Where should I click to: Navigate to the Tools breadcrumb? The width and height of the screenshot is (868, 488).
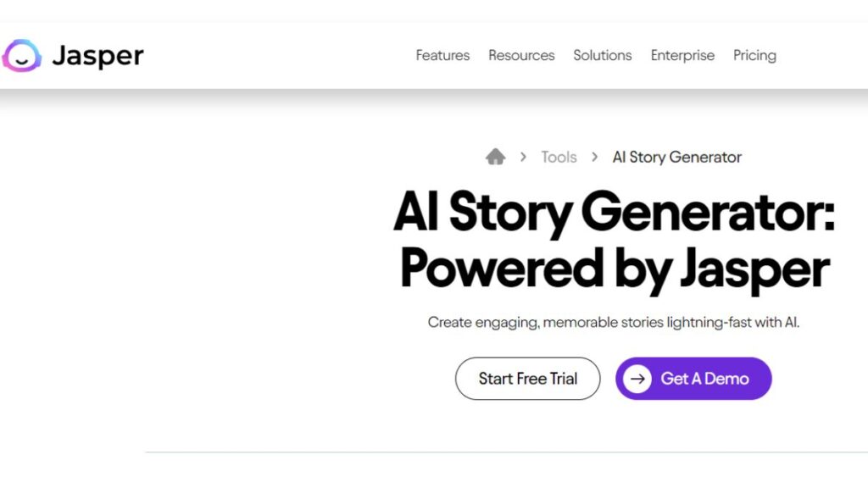click(x=559, y=157)
